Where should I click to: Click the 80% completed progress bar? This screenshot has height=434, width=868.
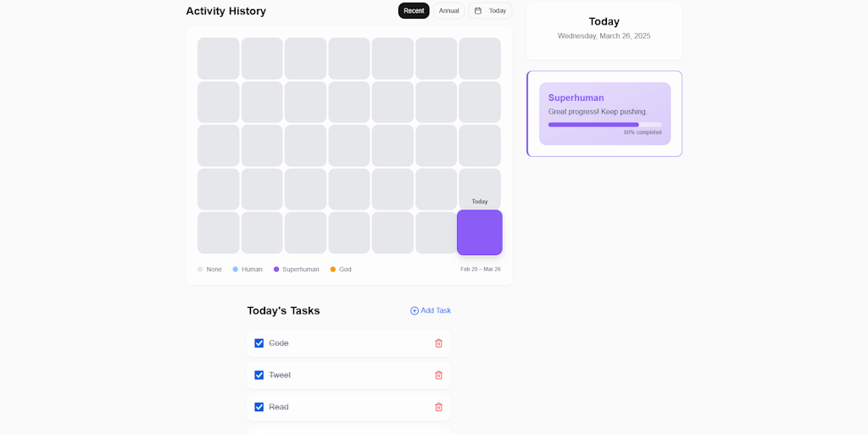[x=605, y=125]
